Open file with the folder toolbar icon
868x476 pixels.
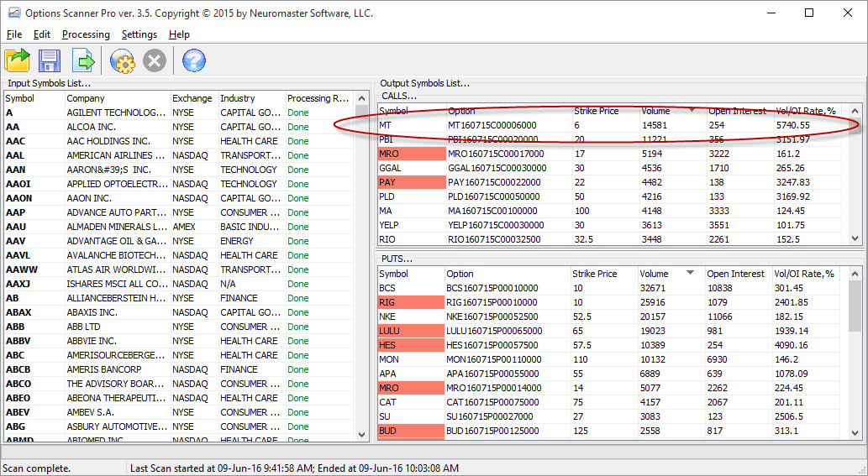tap(17, 60)
